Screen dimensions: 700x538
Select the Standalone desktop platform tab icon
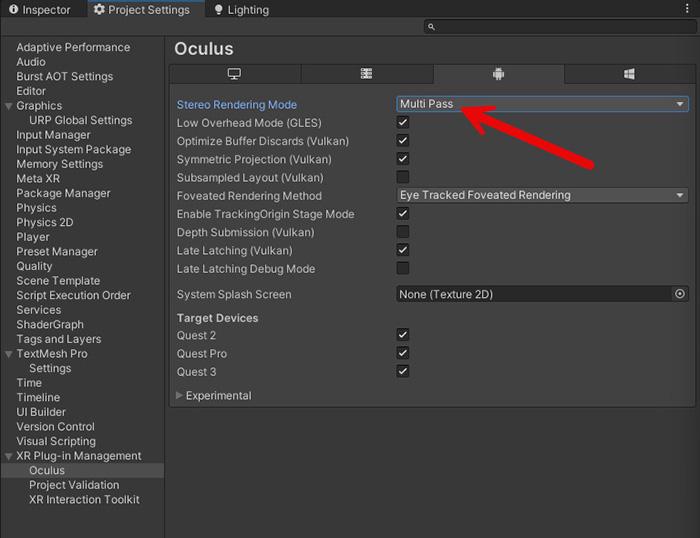[235, 74]
